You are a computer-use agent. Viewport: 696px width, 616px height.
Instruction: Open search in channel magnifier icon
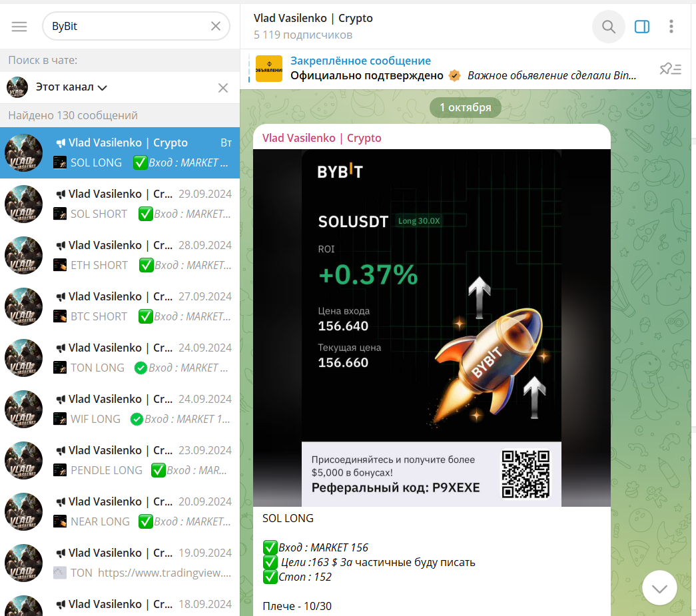click(x=609, y=27)
